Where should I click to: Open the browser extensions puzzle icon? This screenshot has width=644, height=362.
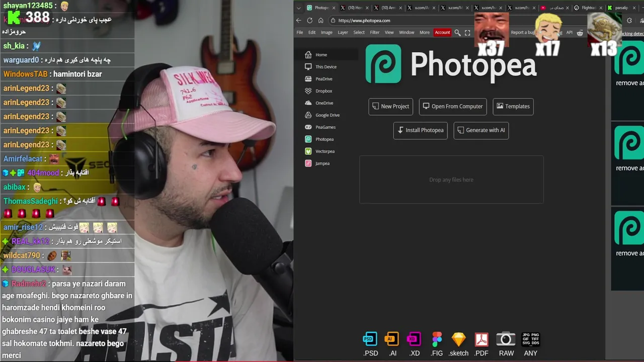pyautogui.click(x=629, y=21)
